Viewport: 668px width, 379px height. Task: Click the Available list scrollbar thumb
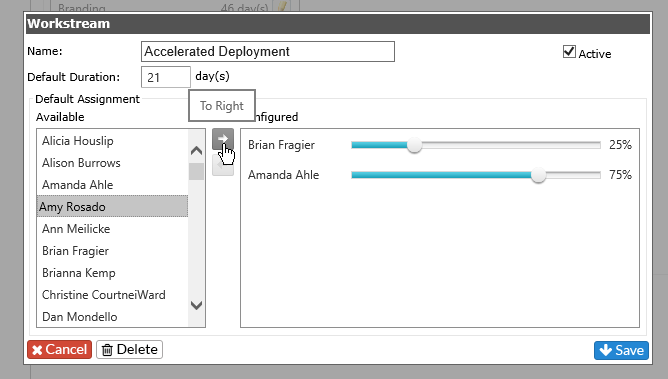[x=196, y=172]
